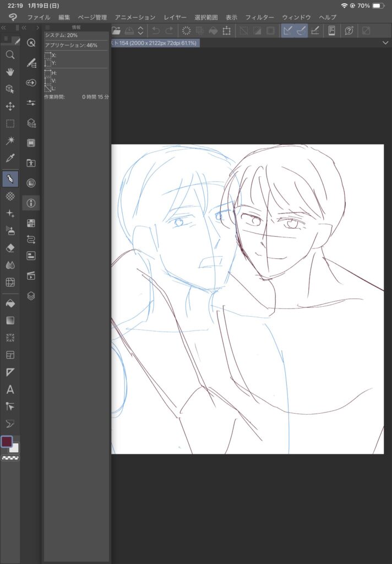Image resolution: width=392 pixels, height=564 pixels.
Task: Open the Tool Property sliders palette
Action: (31, 103)
